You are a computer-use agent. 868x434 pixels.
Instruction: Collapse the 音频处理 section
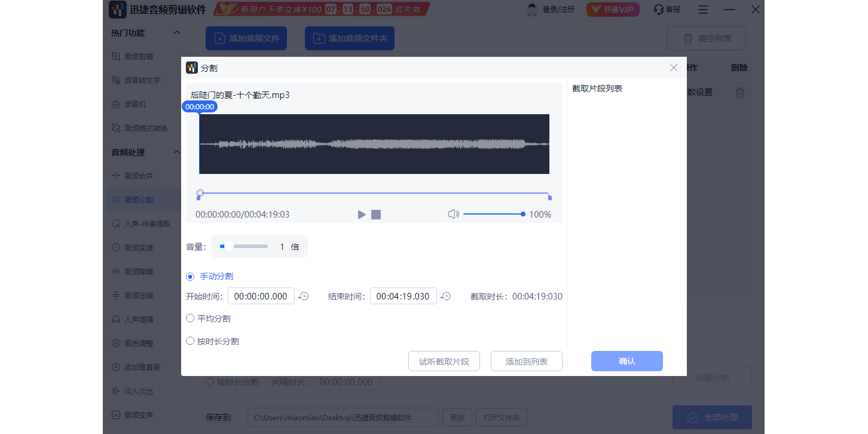[176, 152]
